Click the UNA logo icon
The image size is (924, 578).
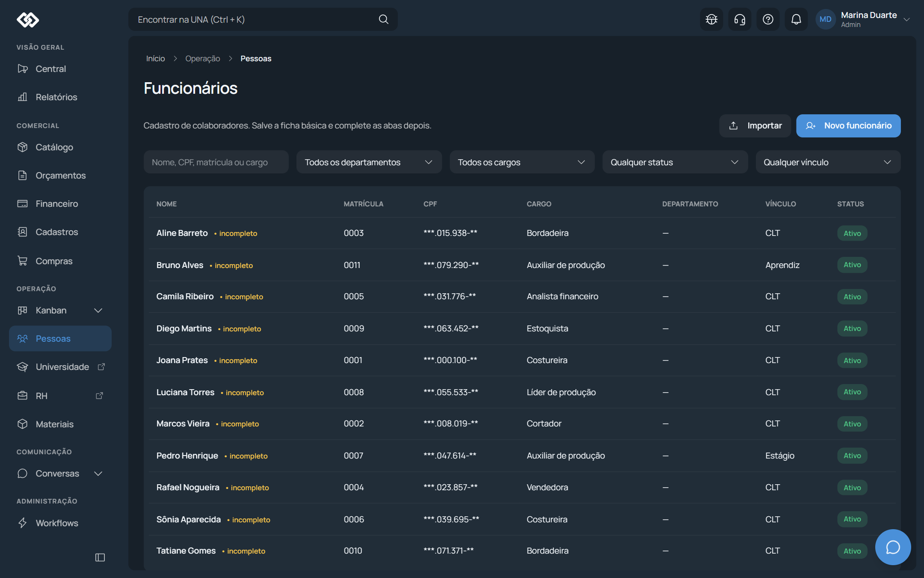click(28, 20)
